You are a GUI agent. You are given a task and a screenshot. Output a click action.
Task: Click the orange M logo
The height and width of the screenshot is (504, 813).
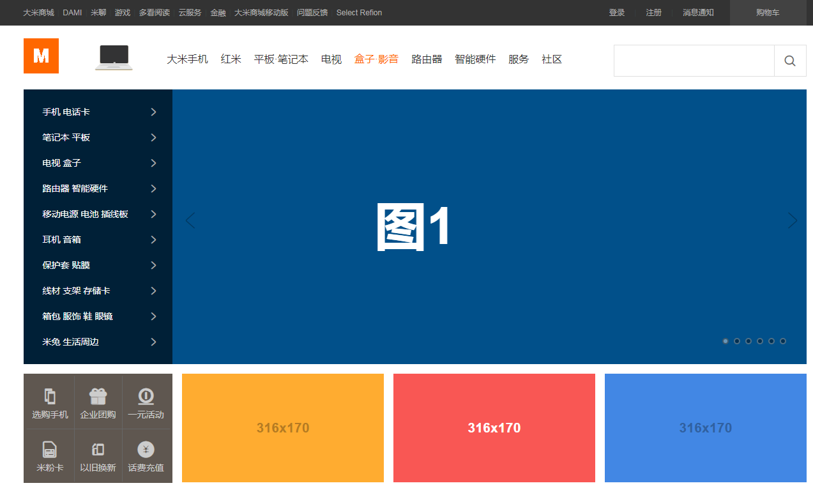41,56
